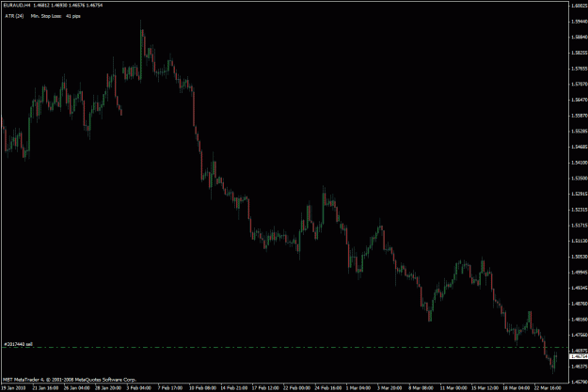The height and width of the screenshot is (392, 588).
Task: Click the 1.52315 price axis label
Action: click(580, 210)
